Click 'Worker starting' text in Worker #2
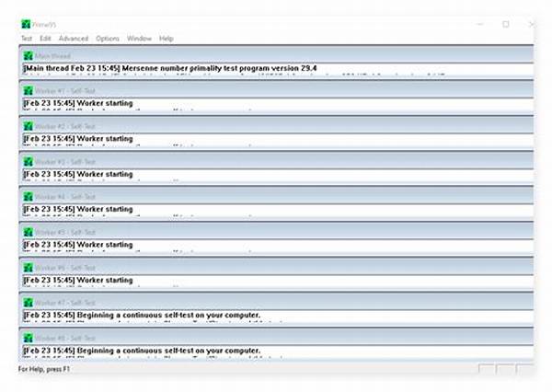Image resolution: width=552 pixels, height=392 pixels. pyautogui.click(x=105, y=139)
